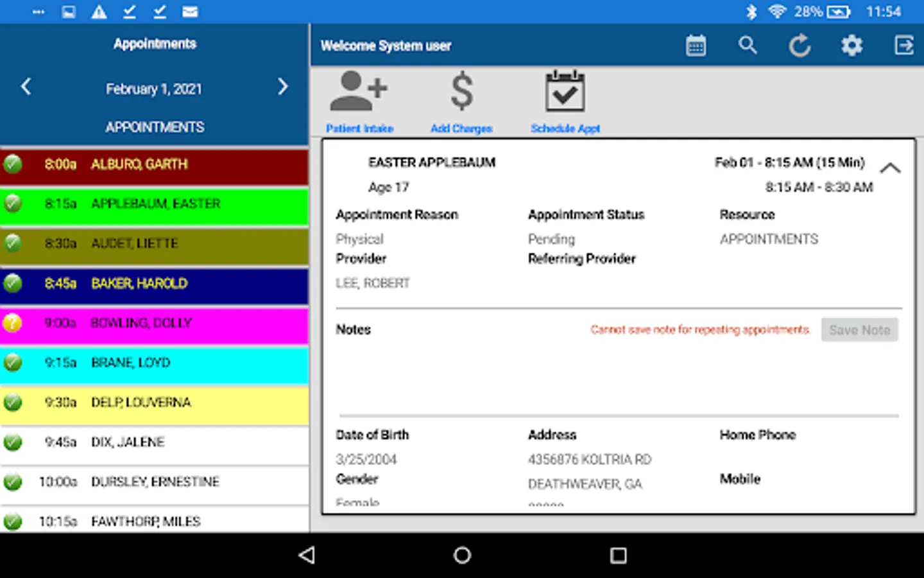Tap the 8:15 AM - 8:30 AM time range
924x578 pixels.
click(x=819, y=187)
